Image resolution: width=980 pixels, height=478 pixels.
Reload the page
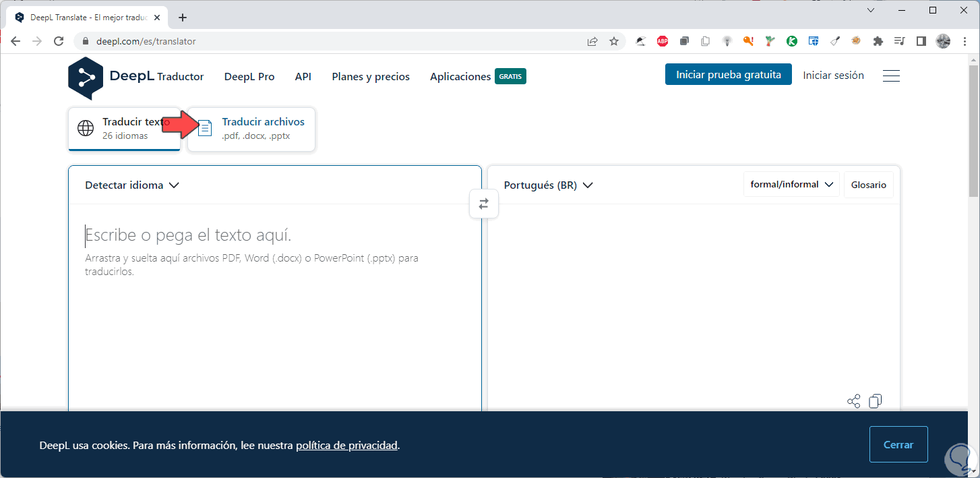tap(59, 41)
